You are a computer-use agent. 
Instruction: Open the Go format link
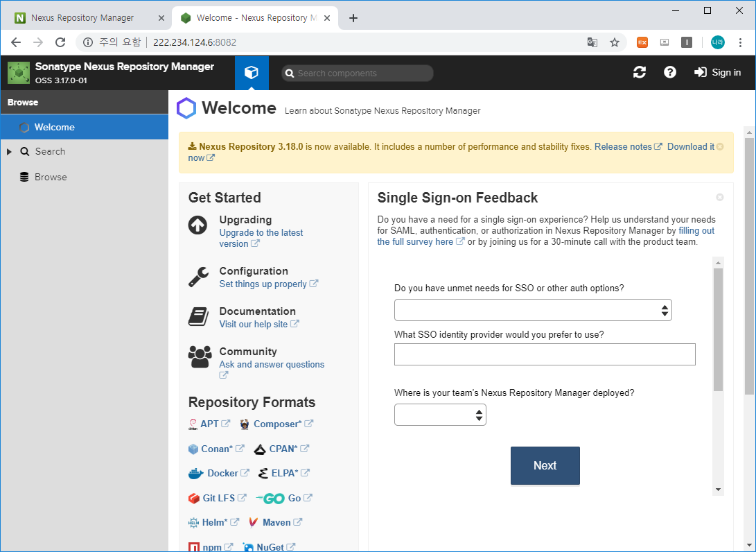[x=300, y=498]
